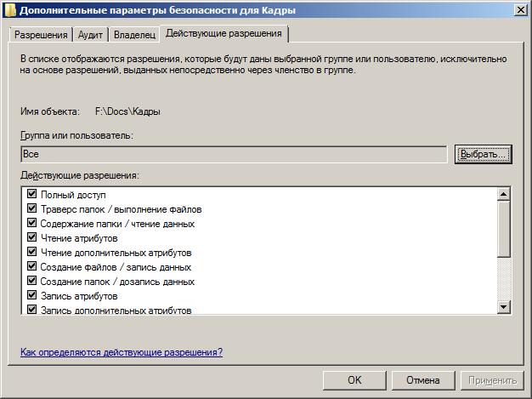Image resolution: width=532 pixels, height=399 pixels.
Task: Click the OK button
Action: tap(354, 380)
